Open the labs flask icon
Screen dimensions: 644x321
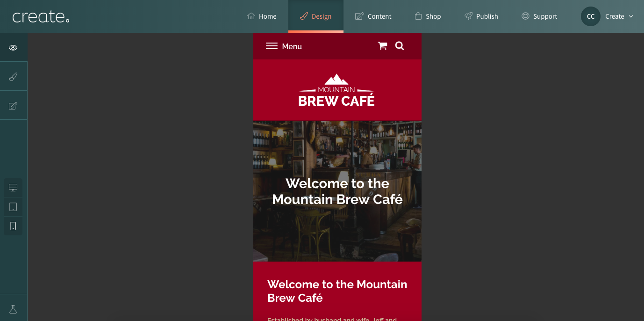click(13, 309)
